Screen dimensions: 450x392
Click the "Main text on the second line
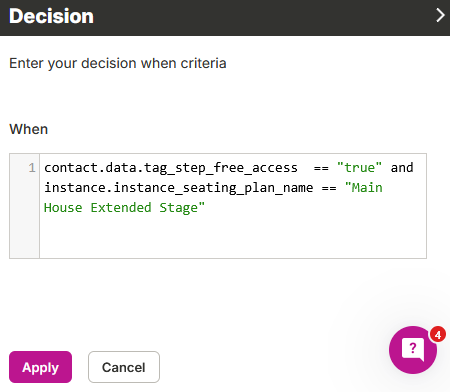(364, 188)
